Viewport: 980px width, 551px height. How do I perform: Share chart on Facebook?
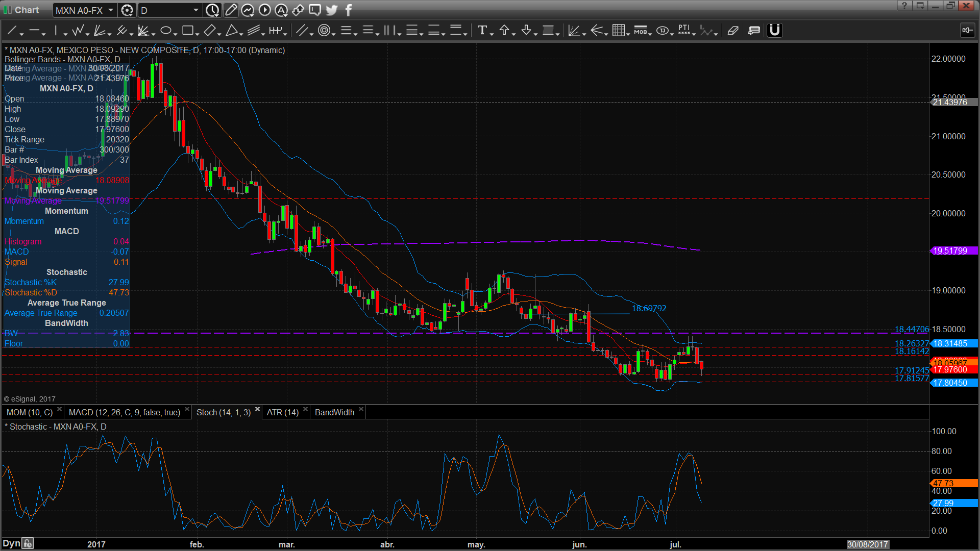(x=349, y=10)
